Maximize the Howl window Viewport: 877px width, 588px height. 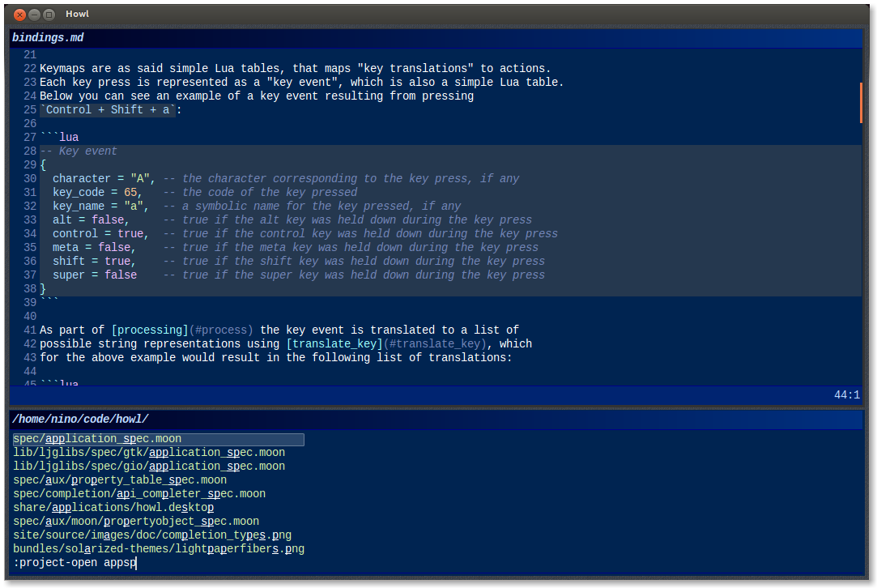pos(49,15)
